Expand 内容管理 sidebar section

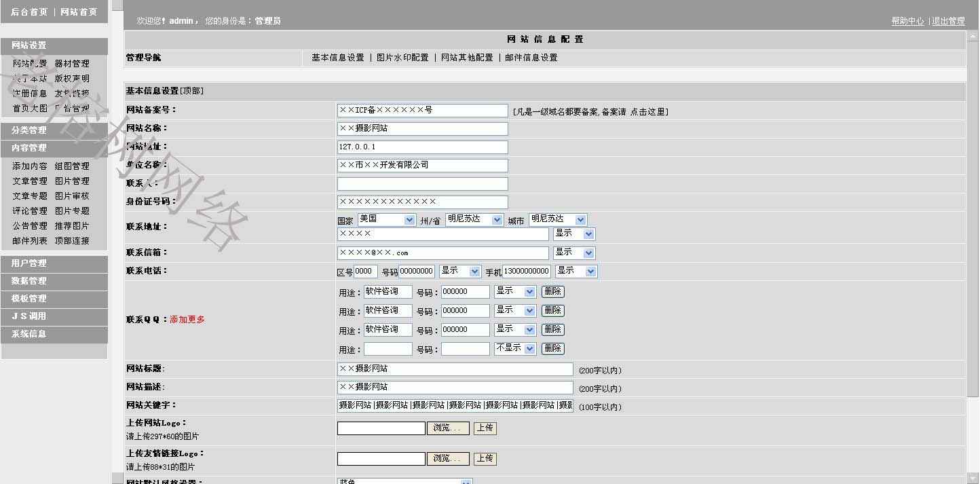pos(54,148)
